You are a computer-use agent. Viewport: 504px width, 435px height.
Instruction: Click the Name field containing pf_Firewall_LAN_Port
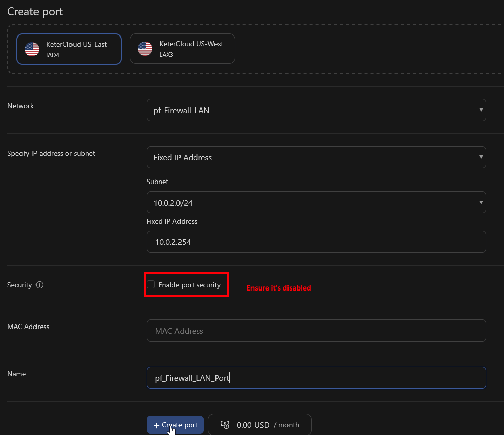point(316,378)
